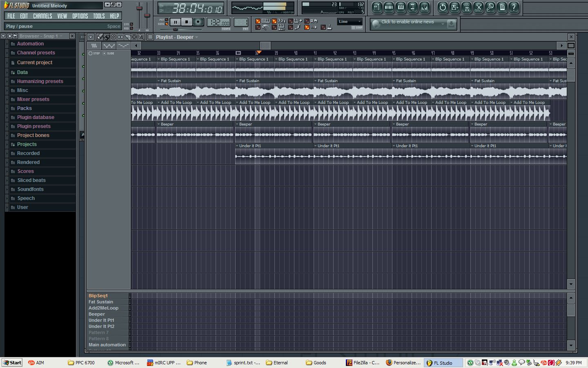Select the Slide radio option
This screenshot has height=368, width=588.
(105, 53)
